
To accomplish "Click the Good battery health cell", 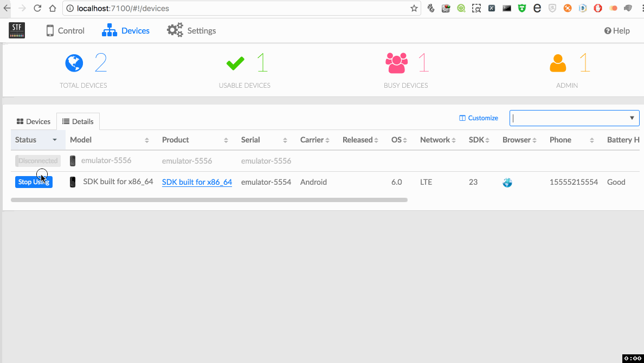I will click(x=616, y=182).
